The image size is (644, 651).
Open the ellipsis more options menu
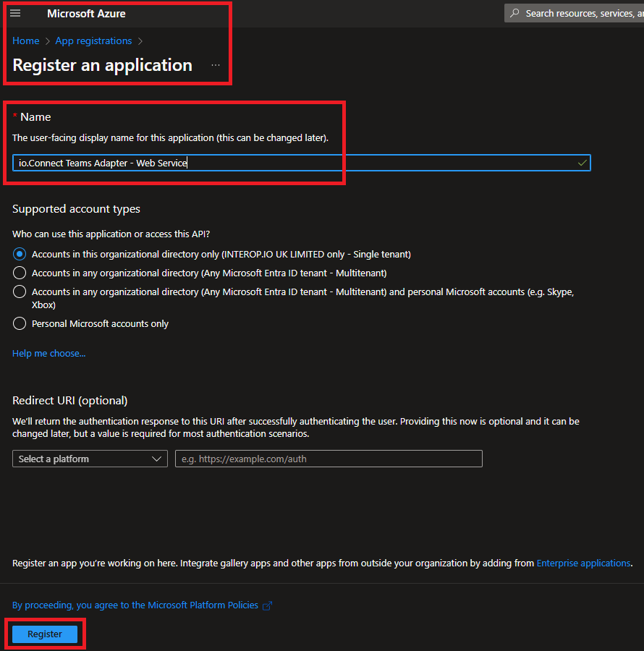coord(216,65)
